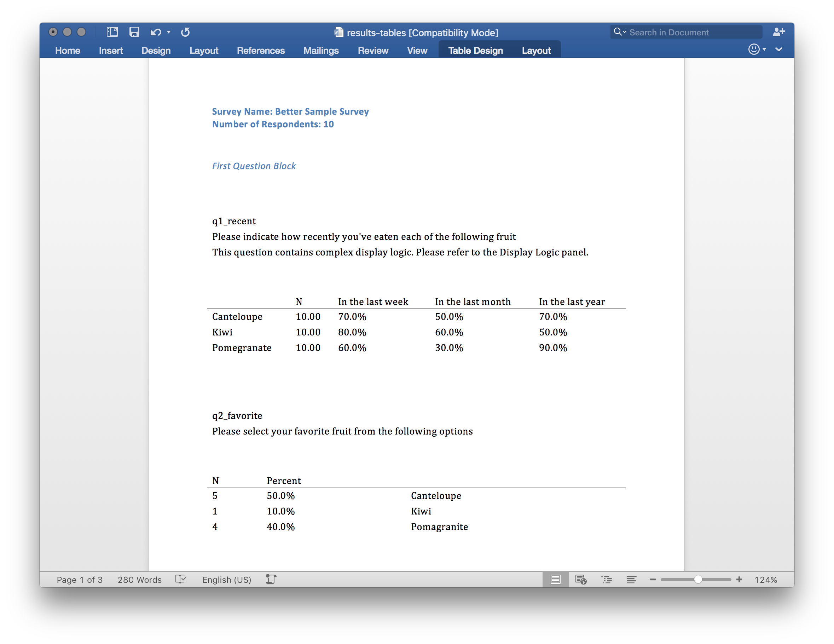Click the 280 Words count for word statistics
Viewport: 834px width, 644px height.
[x=139, y=580]
